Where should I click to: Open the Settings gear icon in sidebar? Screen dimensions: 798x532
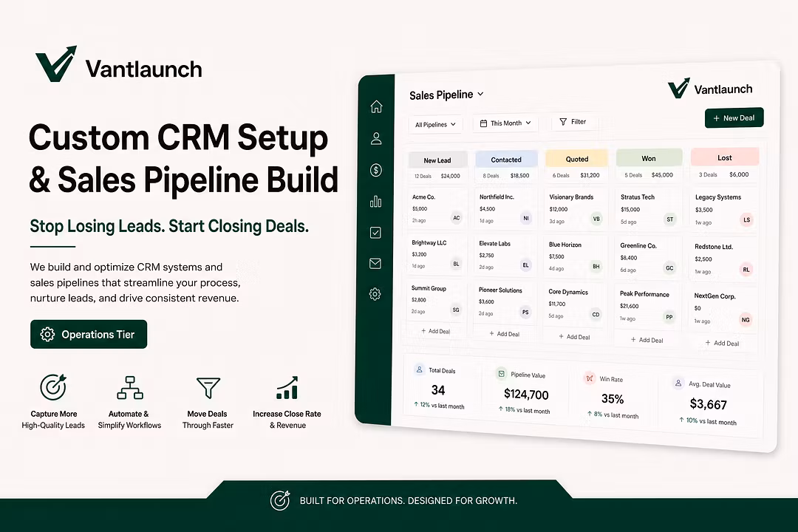pos(375,294)
